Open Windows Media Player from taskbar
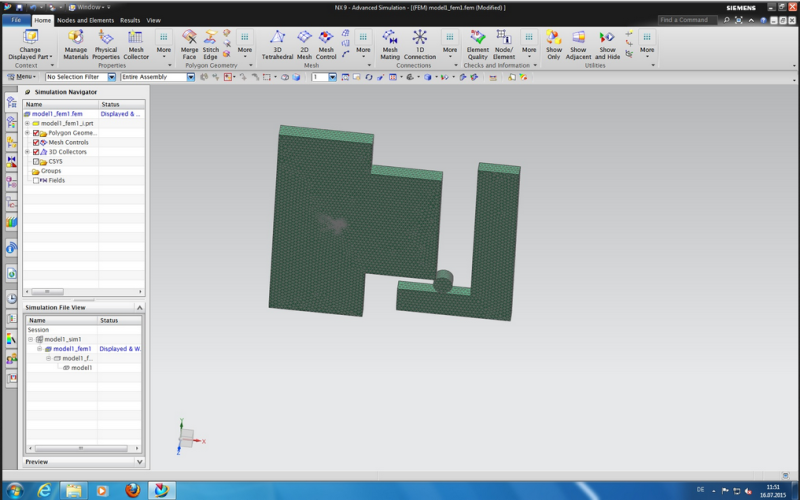Screen dimensions: 800x500 (x=102, y=490)
